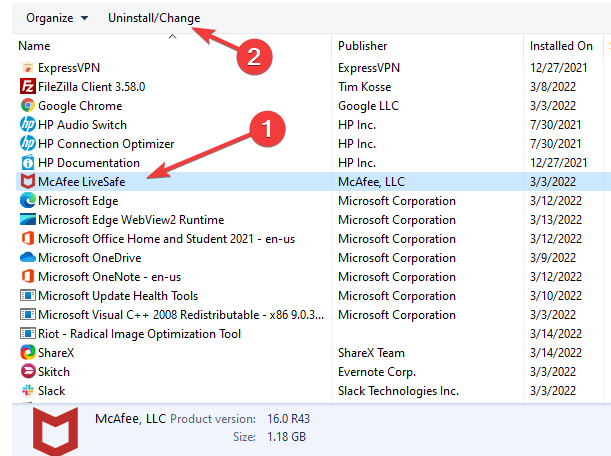Screen dimensions: 611x456
Task: Click the Visual C++ 2008 Redistributable icon
Action: (x=28, y=315)
